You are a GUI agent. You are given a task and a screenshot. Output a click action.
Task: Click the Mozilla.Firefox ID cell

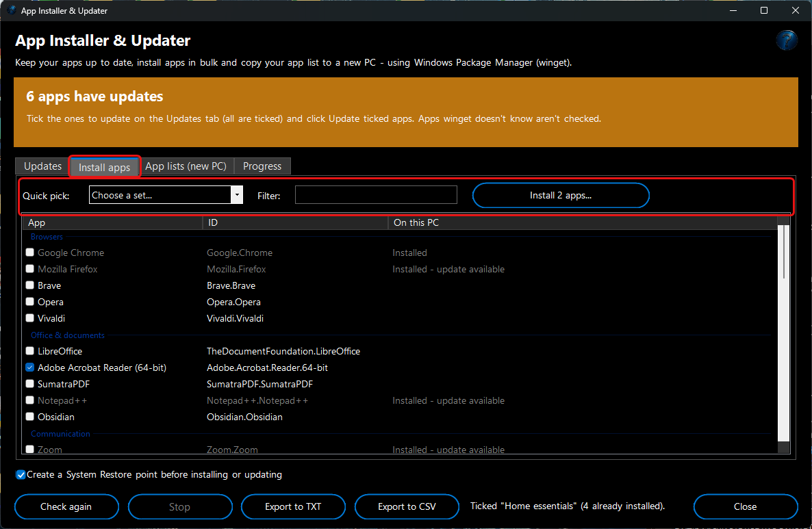click(236, 269)
